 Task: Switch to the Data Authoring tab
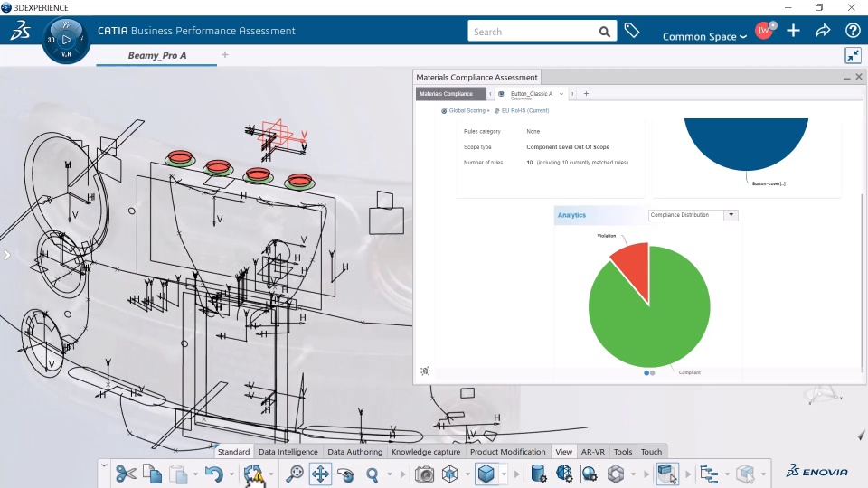[x=354, y=452]
